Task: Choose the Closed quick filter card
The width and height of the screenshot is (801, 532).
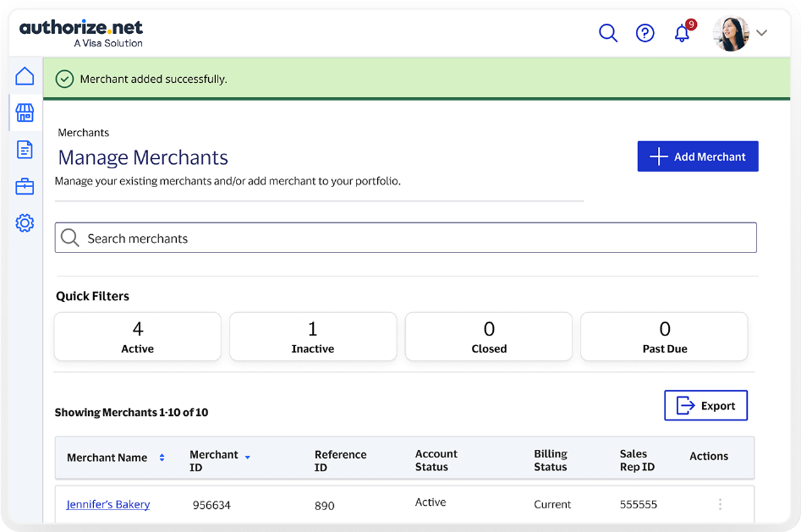Action: point(489,337)
